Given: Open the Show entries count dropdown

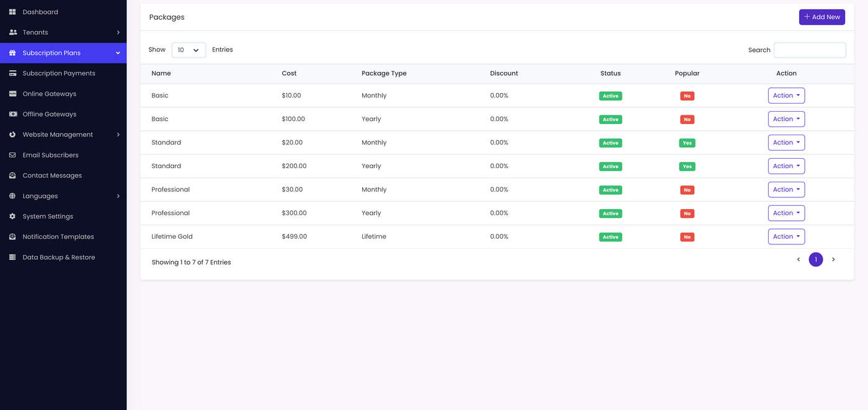Looking at the screenshot, I should coord(188,50).
